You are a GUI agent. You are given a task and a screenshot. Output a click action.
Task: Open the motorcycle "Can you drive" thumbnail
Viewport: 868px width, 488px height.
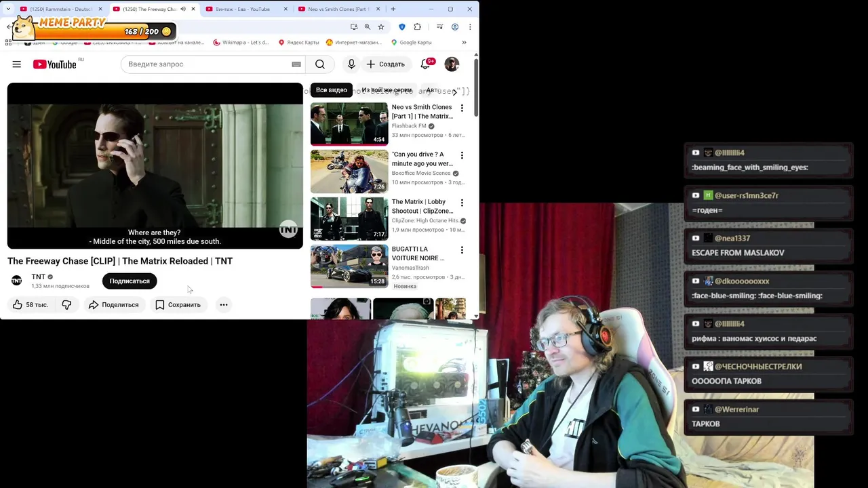349,171
